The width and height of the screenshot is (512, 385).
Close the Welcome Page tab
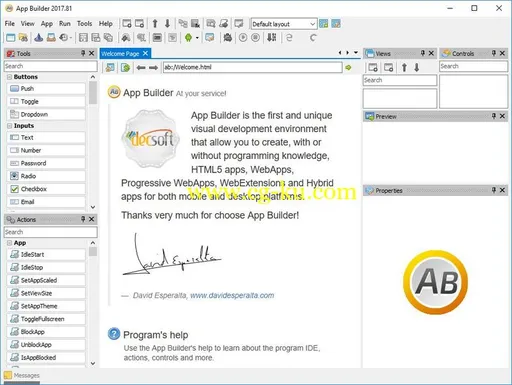pos(145,53)
